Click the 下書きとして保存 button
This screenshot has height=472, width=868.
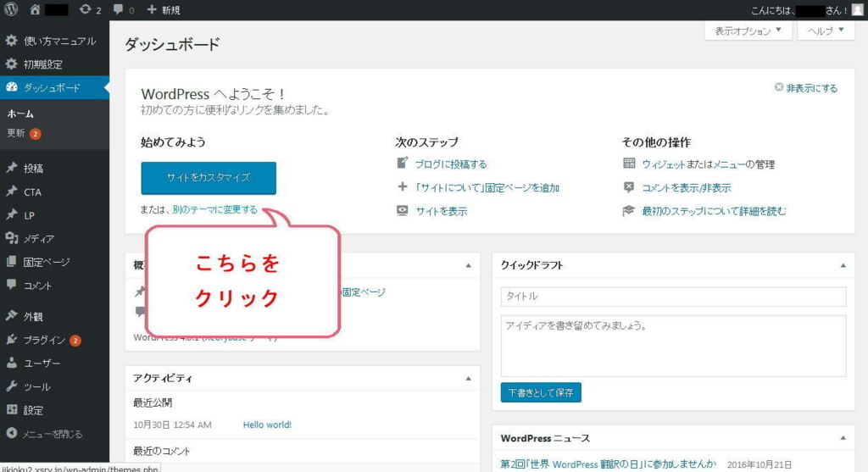click(x=541, y=392)
